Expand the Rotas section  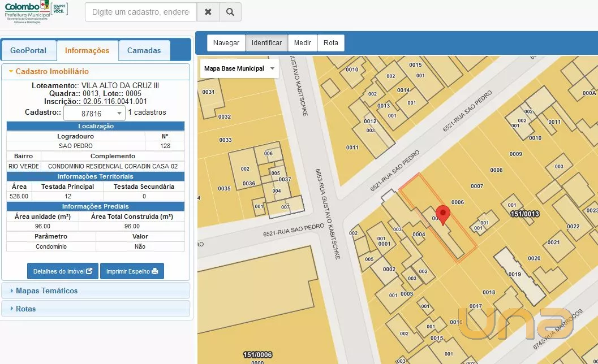25,309
